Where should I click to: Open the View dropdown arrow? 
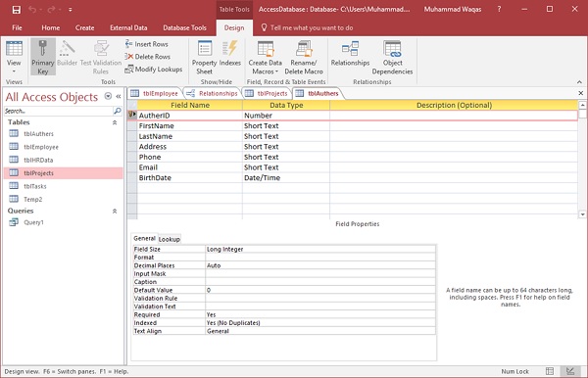tap(14, 71)
